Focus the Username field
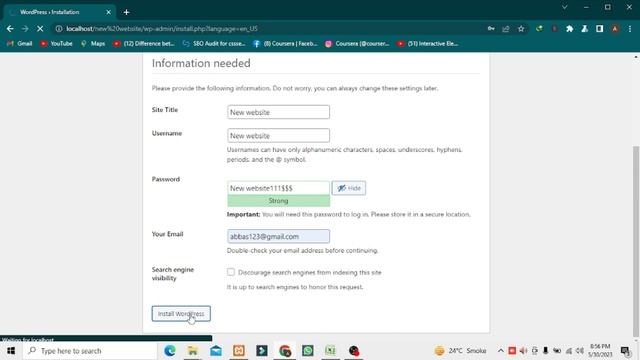The height and width of the screenshot is (360, 640). [x=278, y=136]
